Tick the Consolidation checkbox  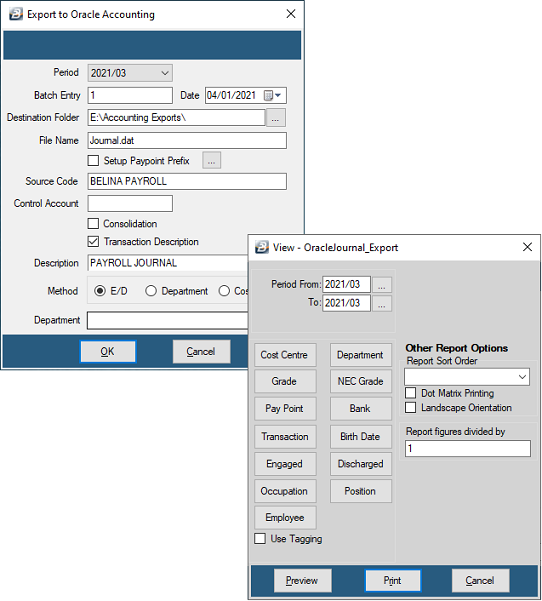93,223
